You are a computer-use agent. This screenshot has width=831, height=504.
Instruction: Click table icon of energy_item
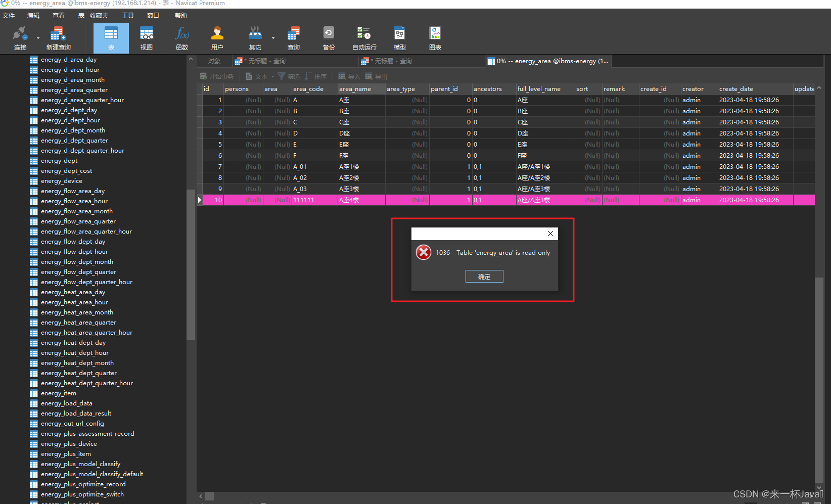coord(34,393)
